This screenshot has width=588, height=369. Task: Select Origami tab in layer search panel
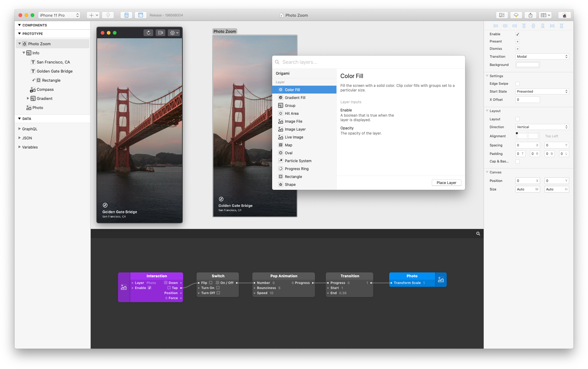[283, 73]
